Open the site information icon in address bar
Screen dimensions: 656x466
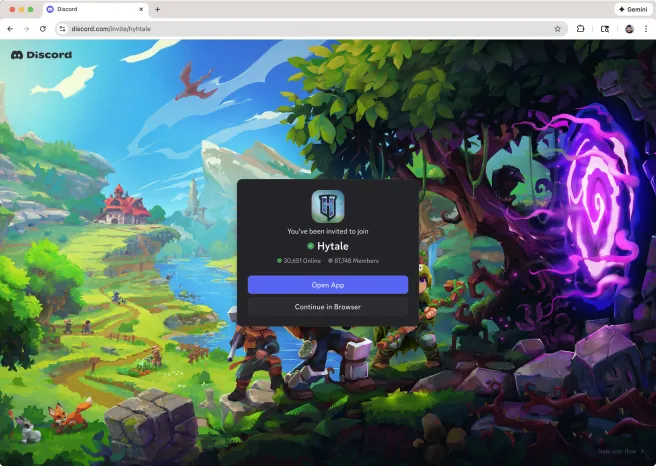[x=62, y=29]
